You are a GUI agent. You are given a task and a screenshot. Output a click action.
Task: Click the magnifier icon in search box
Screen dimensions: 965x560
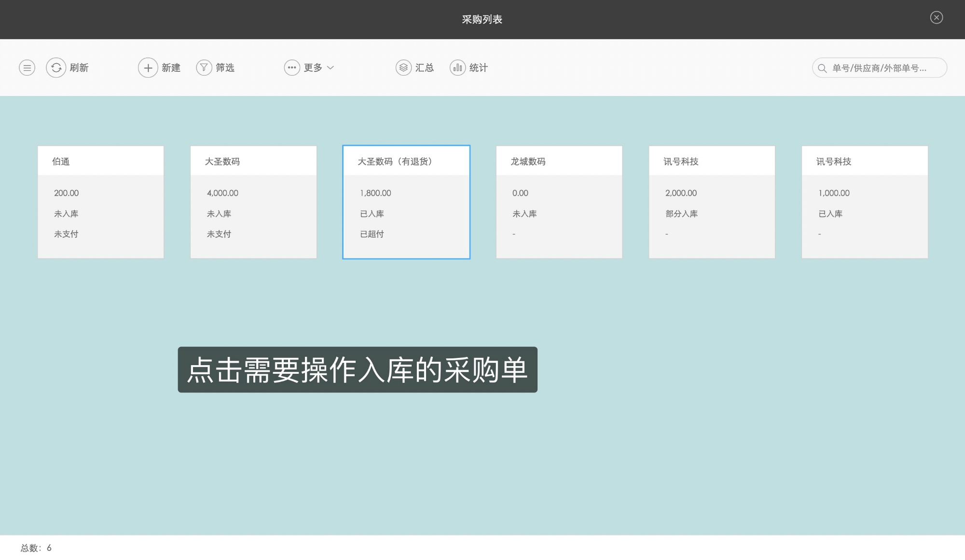822,68
